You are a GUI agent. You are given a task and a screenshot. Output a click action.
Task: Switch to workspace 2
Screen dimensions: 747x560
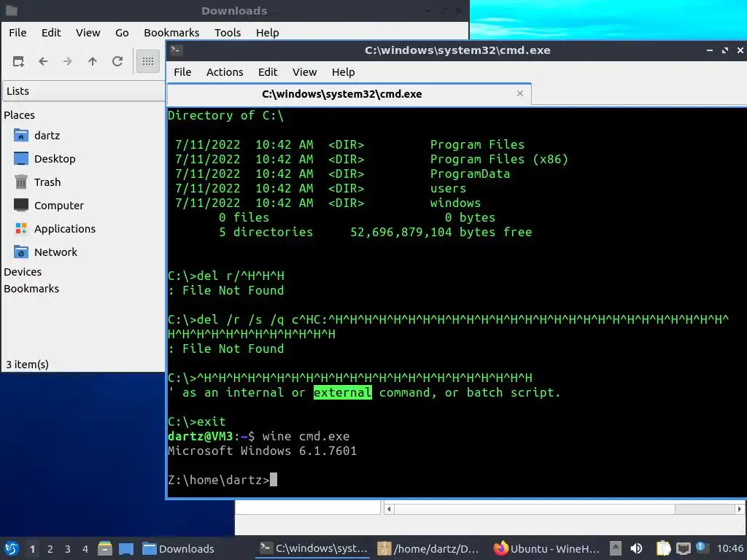click(x=50, y=549)
